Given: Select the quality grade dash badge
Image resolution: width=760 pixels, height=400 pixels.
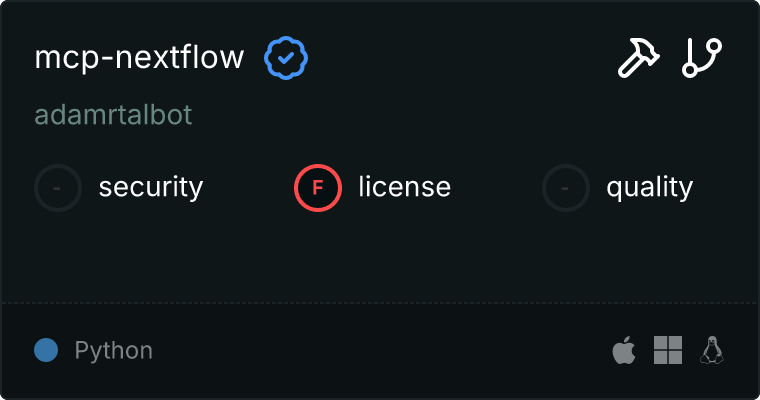Looking at the screenshot, I should [566, 187].
